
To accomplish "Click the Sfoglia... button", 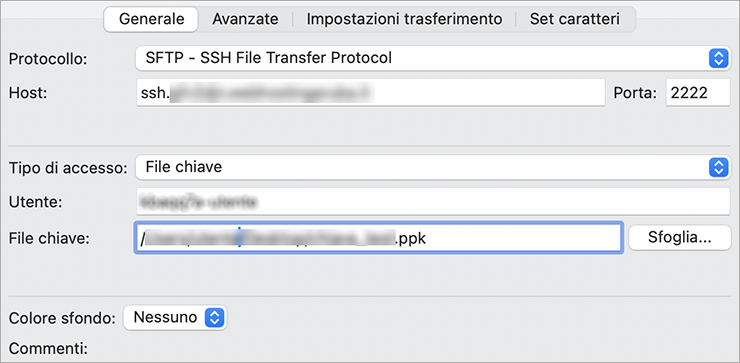I will click(680, 237).
